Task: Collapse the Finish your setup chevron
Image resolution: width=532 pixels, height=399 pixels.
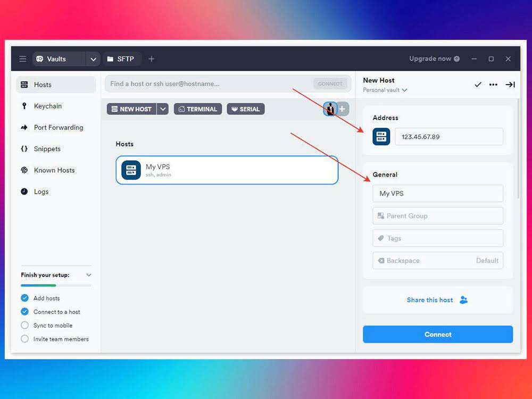Action: point(88,275)
